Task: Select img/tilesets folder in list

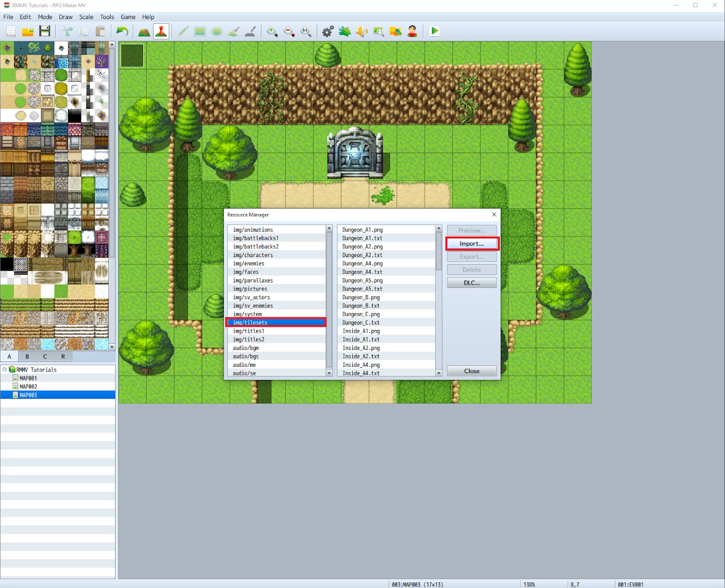Action: pyautogui.click(x=276, y=322)
